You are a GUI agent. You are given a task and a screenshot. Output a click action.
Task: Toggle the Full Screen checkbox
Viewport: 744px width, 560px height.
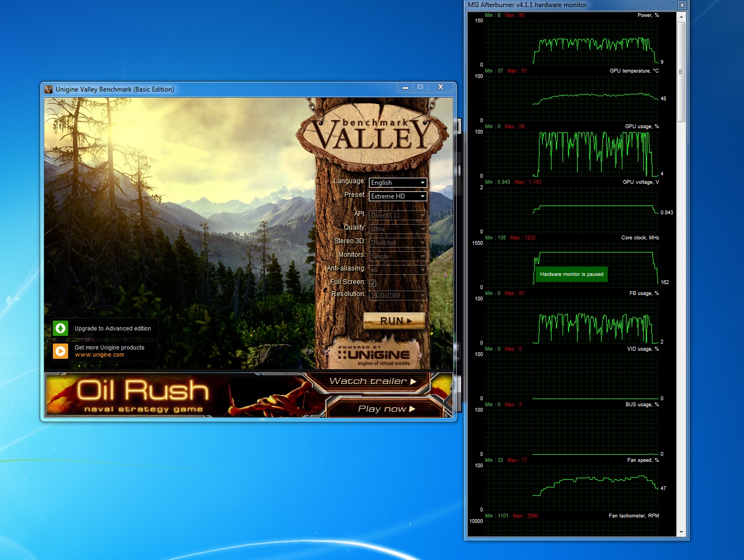[x=373, y=283]
